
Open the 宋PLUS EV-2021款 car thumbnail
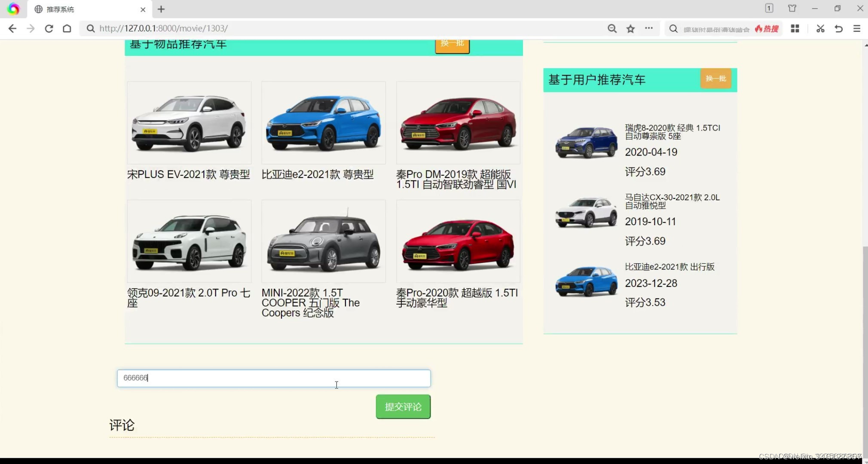click(189, 122)
